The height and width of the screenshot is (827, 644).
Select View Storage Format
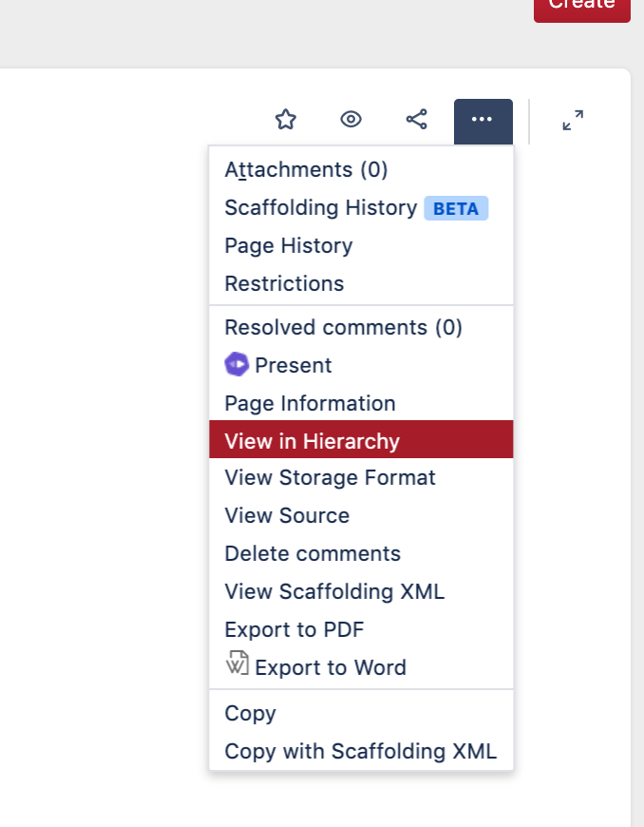[330, 477]
